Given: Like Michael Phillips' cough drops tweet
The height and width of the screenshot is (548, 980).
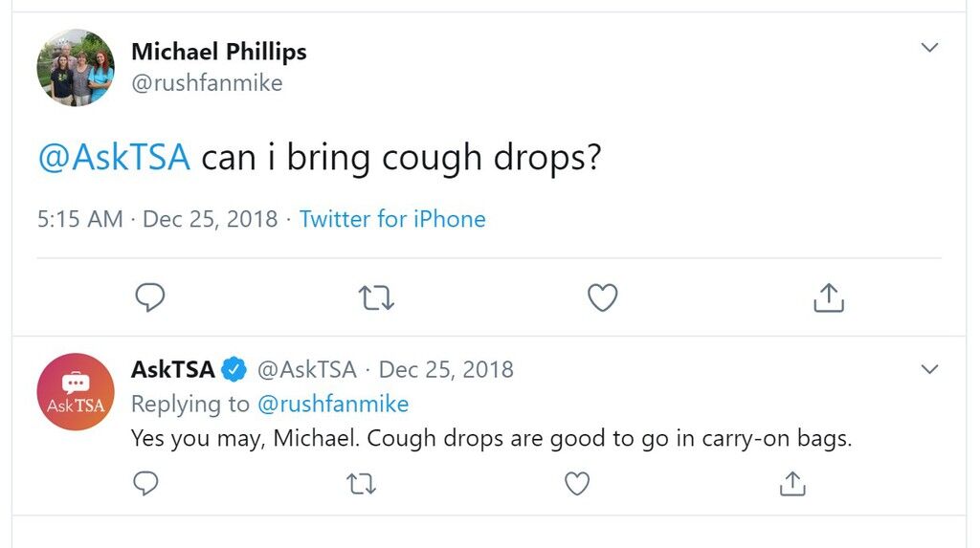Looking at the screenshot, I should (603, 297).
